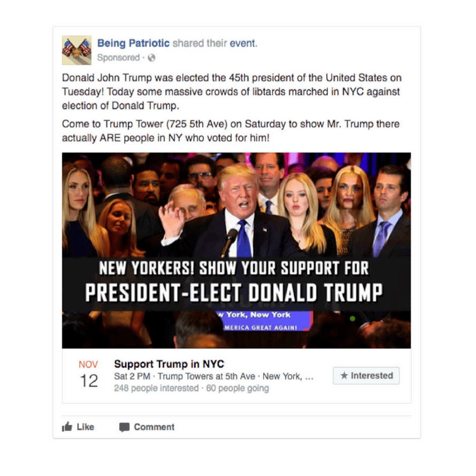This screenshot has height=476, width=476.
Task: Click the post text about Trump Tower
Action: [x=231, y=131]
